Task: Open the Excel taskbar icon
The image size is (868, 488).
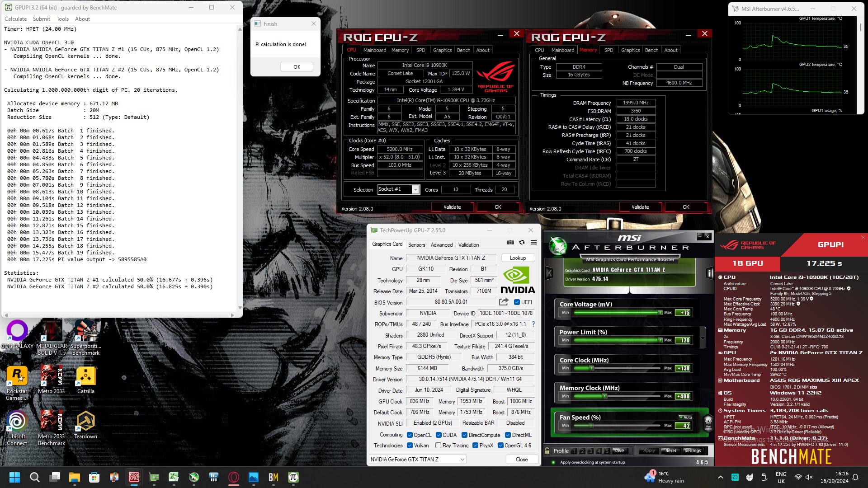Action: click(x=174, y=477)
